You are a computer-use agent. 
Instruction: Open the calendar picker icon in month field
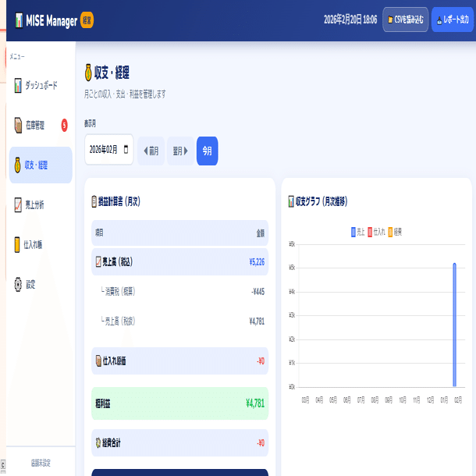tap(126, 149)
